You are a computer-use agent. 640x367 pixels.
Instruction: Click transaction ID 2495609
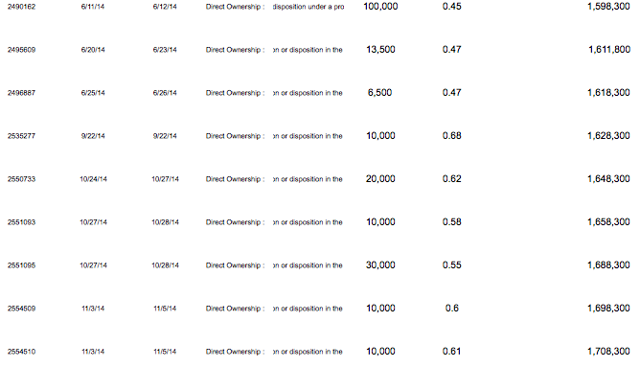21,50
